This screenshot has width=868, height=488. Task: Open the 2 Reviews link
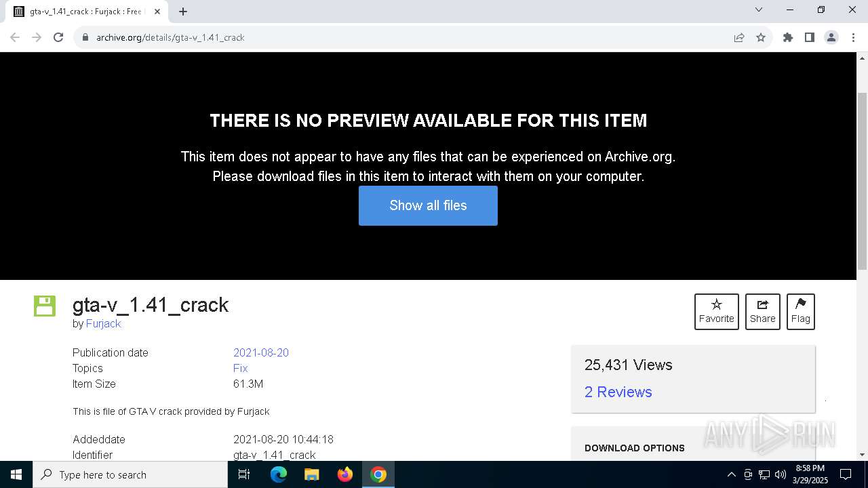(618, 392)
